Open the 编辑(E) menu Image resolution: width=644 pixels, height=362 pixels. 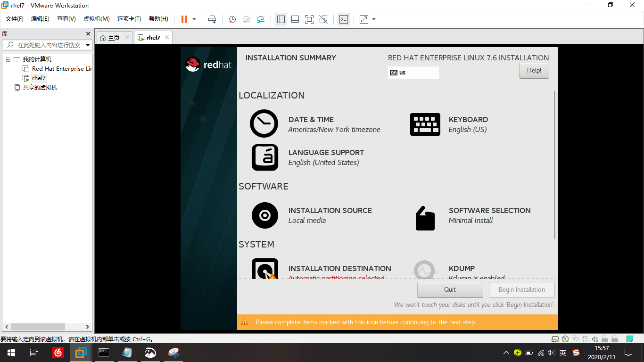[x=40, y=19]
